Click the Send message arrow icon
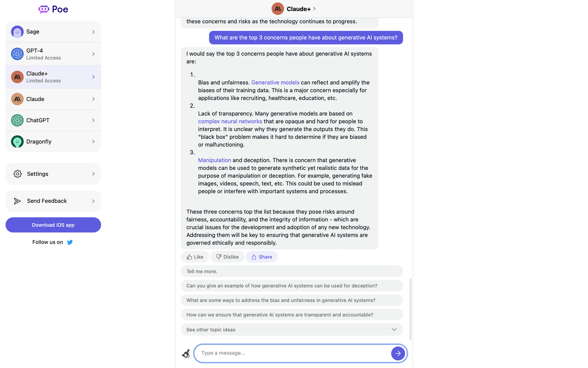This screenshot has height=368, width=588. [x=397, y=353]
